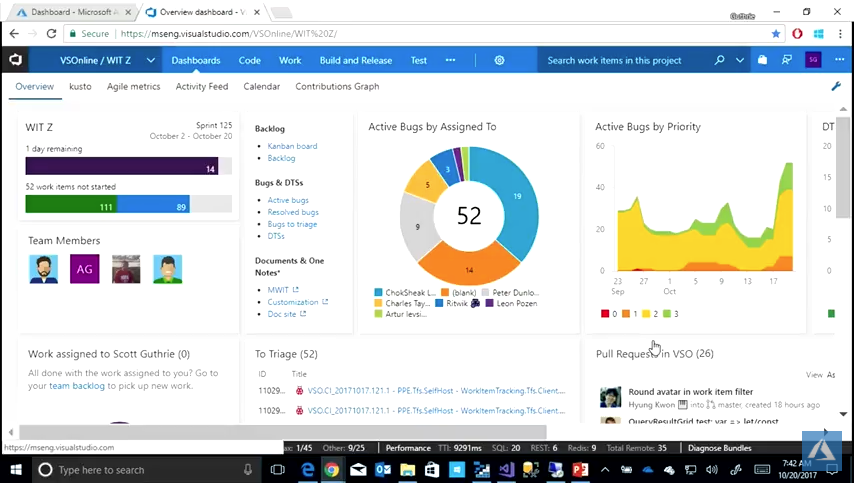The width and height of the screenshot is (855, 483).
Task: Open the settings gear in navigation bar
Action: point(499,60)
